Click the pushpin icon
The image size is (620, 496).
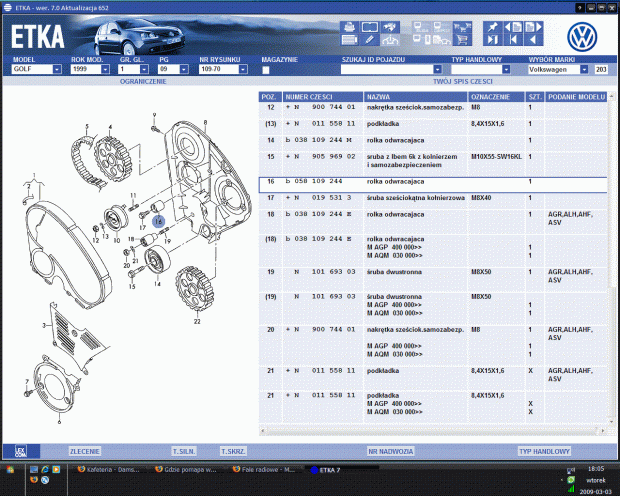click(x=493, y=27)
